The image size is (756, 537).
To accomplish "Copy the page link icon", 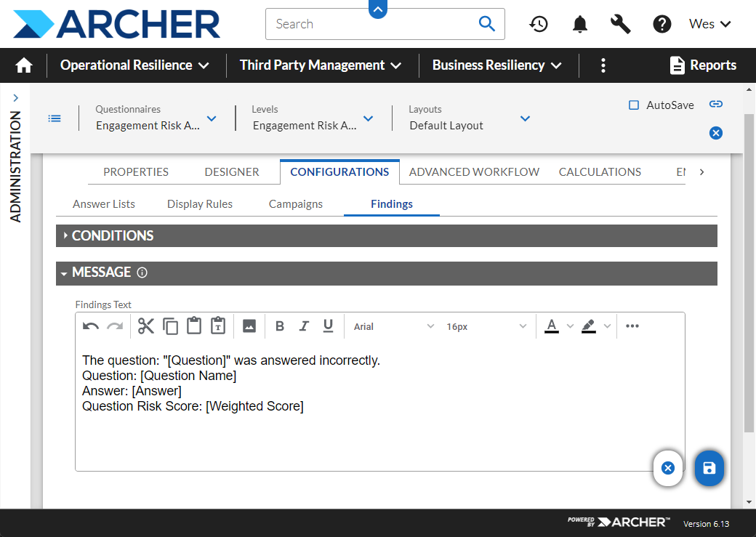I will (x=716, y=104).
